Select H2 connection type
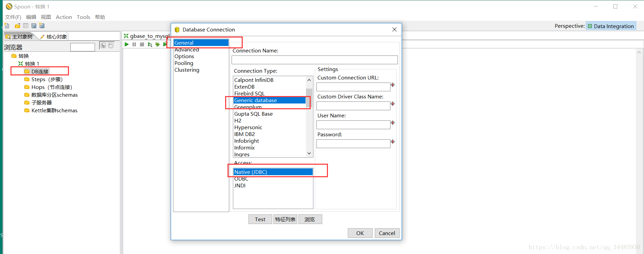 (x=238, y=120)
